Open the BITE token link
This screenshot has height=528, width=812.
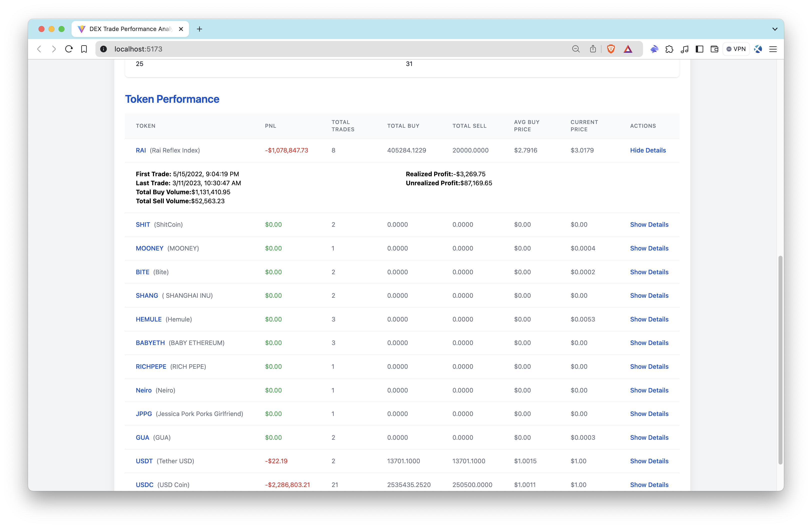142,272
